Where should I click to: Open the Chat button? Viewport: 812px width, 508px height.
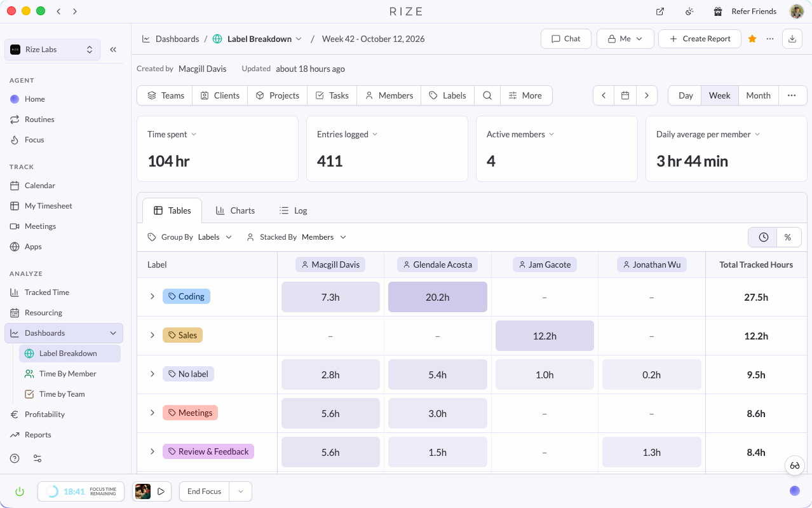(x=566, y=39)
